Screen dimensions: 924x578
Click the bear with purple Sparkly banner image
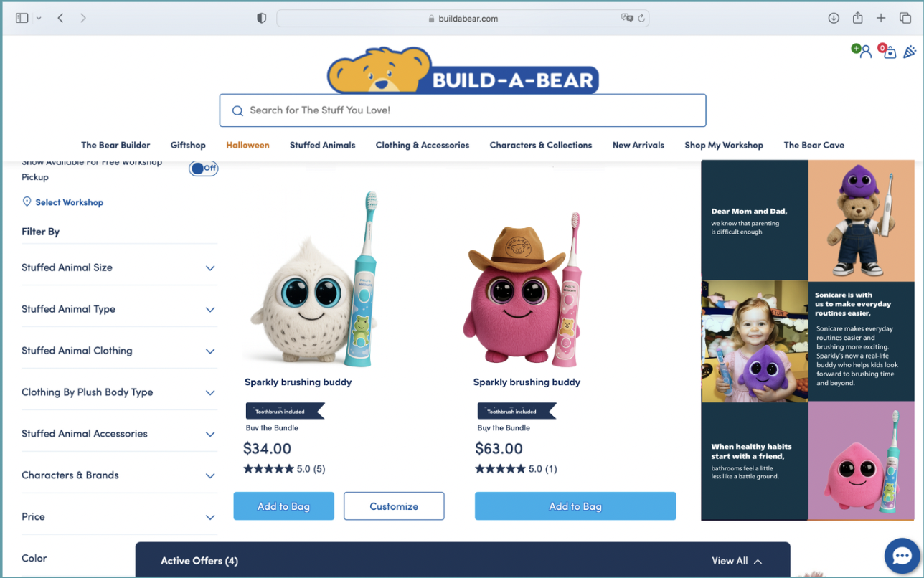tap(862, 220)
